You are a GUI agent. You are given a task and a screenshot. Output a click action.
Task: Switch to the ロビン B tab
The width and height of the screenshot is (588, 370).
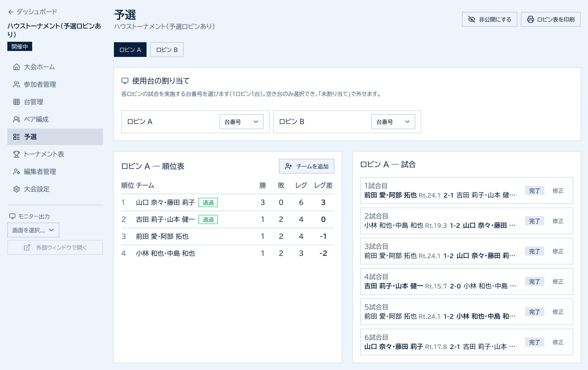tap(167, 50)
